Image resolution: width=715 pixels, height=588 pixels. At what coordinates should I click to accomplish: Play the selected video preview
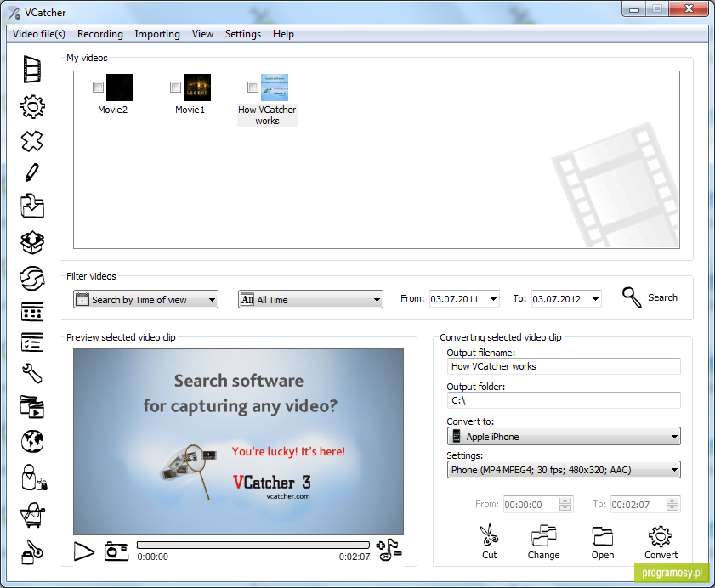click(84, 551)
